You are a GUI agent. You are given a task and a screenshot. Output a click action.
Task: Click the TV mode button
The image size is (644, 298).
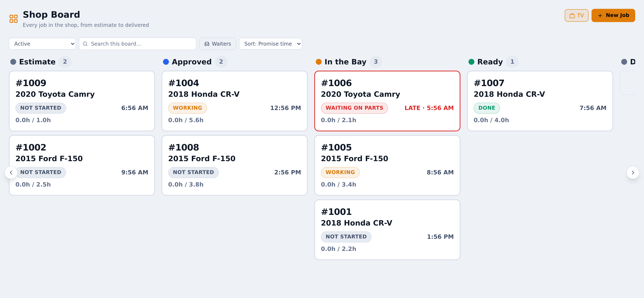pyautogui.click(x=576, y=15)
